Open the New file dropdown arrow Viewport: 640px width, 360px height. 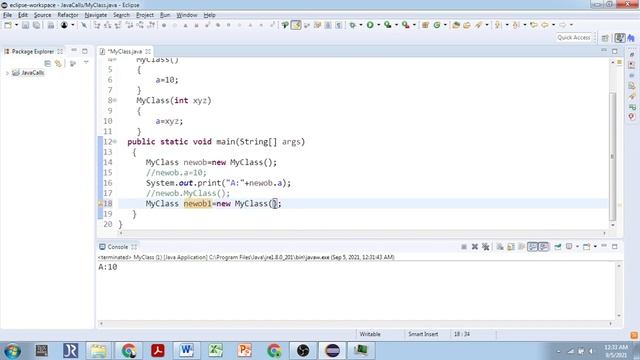16,25
